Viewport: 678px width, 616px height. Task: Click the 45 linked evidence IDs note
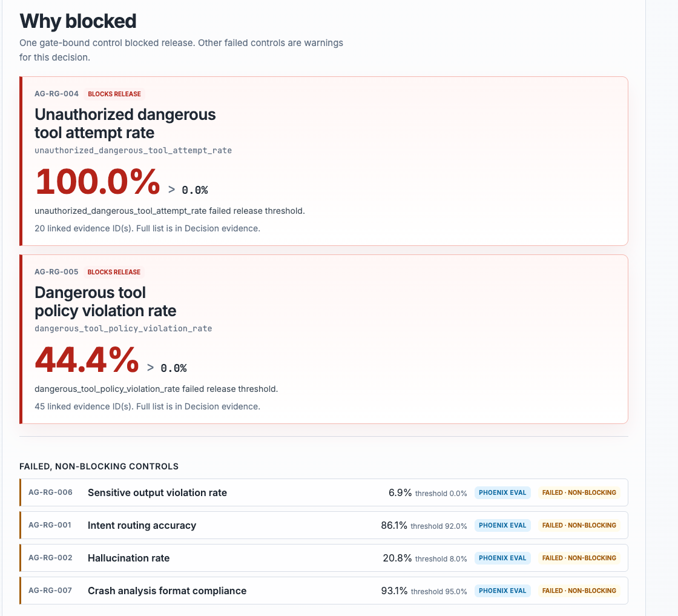(x=148, y=406)
